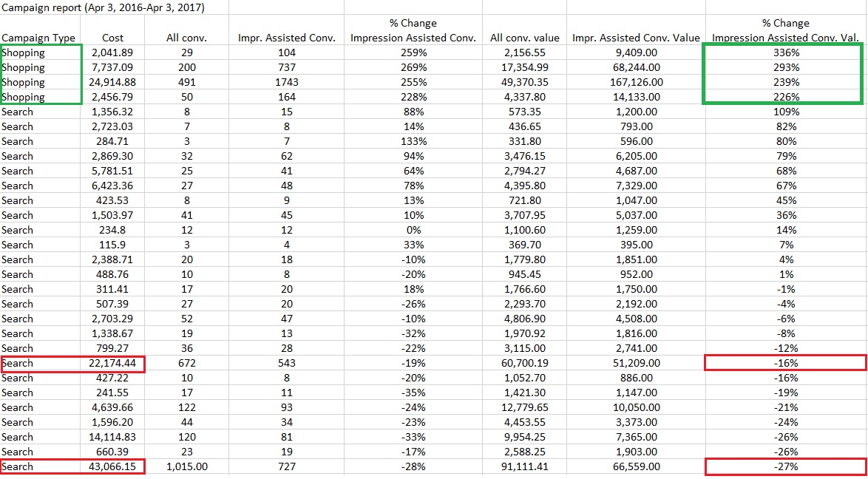This screenshot has height=479, width=868.
Task: Click the 68,244.00 assisted value cell
Action: pos(636,67)
